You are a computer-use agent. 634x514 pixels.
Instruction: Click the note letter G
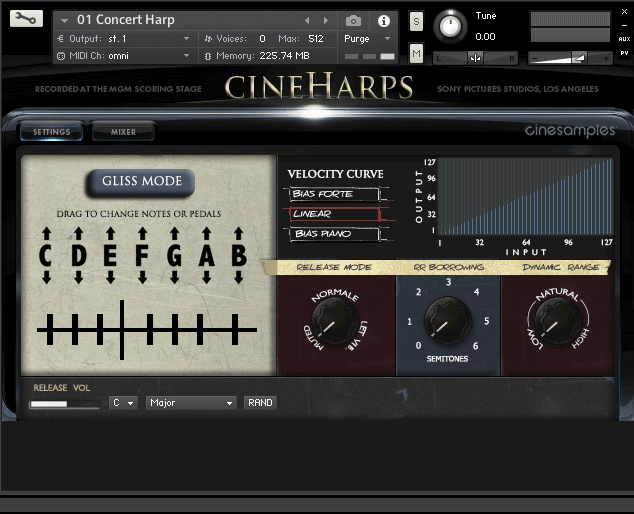(x=174, y=256)
